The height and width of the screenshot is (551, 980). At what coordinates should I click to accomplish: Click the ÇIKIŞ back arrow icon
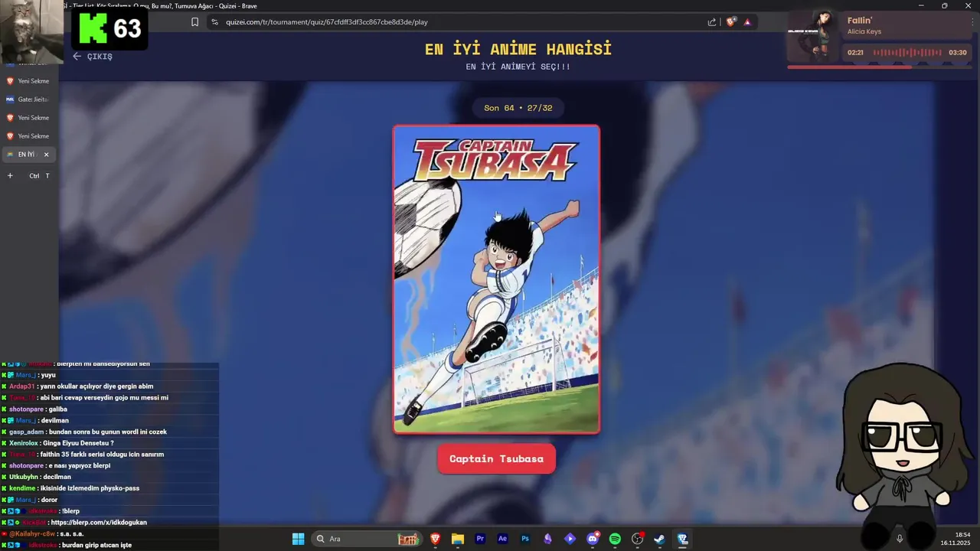pos(77,57)
